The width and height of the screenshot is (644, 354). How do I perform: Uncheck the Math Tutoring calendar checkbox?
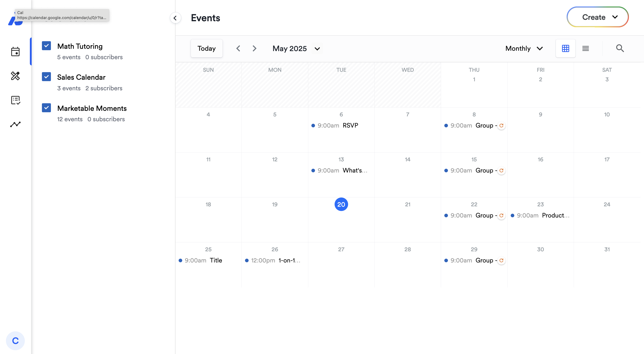point(46,46)
